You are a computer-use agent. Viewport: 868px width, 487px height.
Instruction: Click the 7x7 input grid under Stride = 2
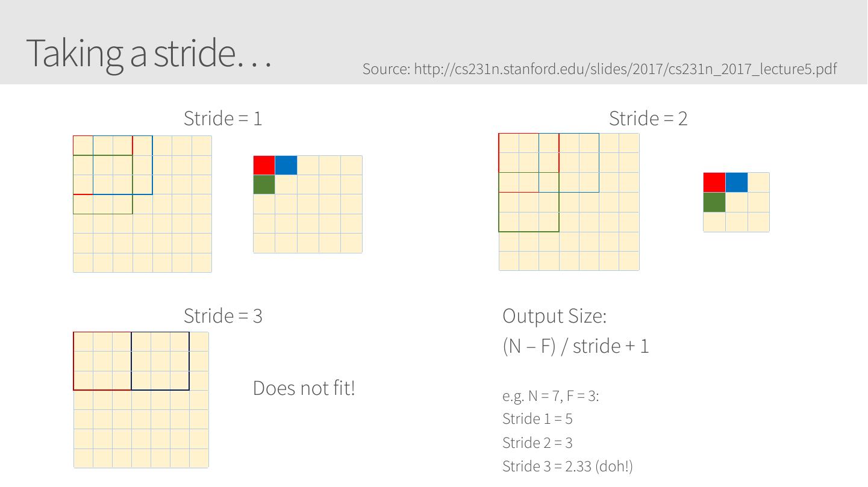[569, 202]
